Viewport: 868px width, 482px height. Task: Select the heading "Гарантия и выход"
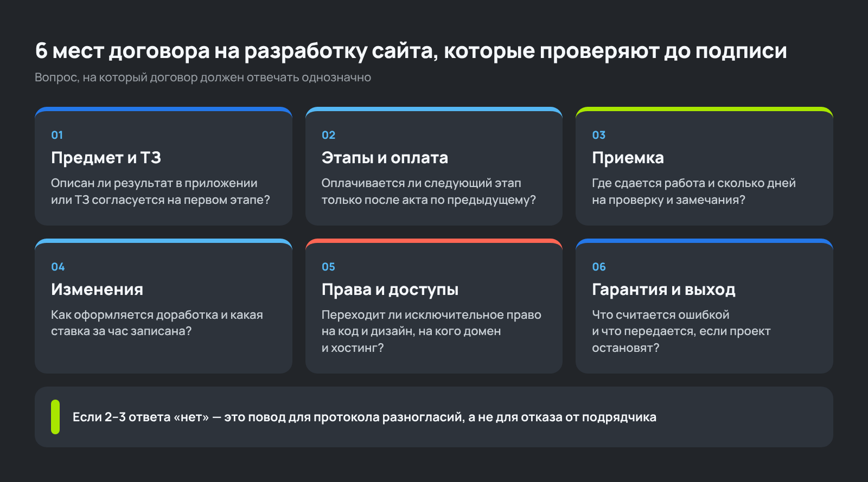coord(663,290)
